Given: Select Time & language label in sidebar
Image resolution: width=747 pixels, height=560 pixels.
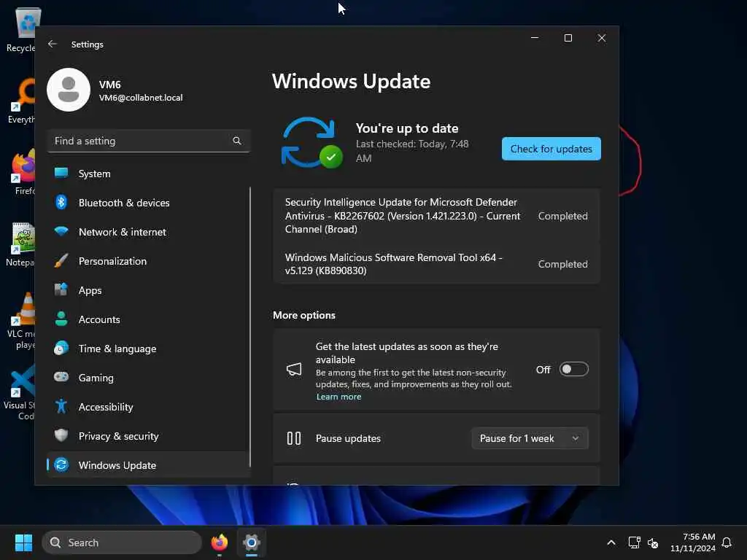Looking at the screenshot, I should pyautogui.click(x=117, y=349).
